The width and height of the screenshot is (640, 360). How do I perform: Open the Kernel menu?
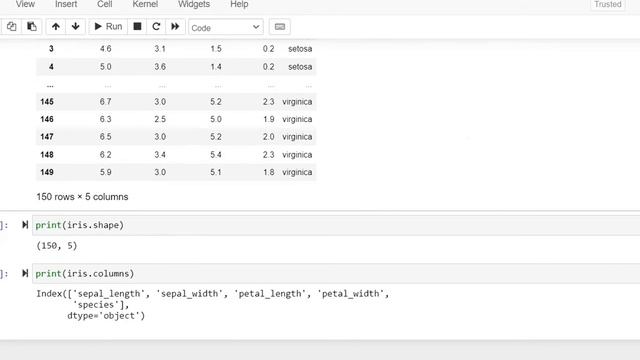click(145, 4)
